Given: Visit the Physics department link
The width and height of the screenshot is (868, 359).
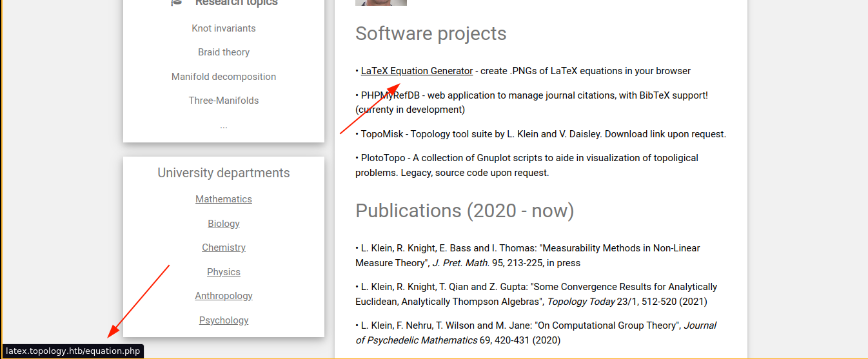Looking at the screenshot, I should pos(224,272).
